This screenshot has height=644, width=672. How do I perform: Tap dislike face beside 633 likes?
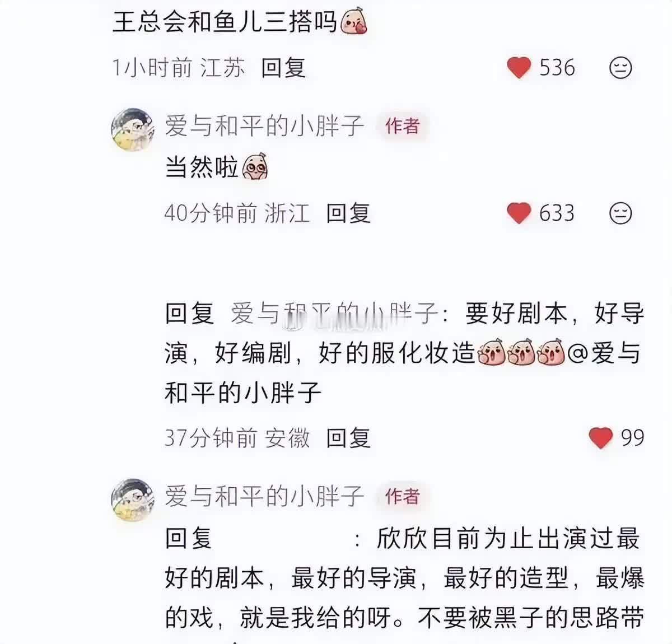(x=620, y=213)
